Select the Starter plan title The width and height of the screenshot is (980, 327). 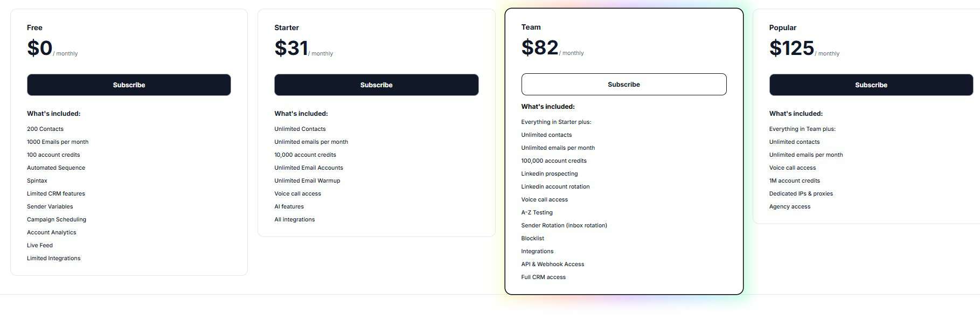(286, 27)
